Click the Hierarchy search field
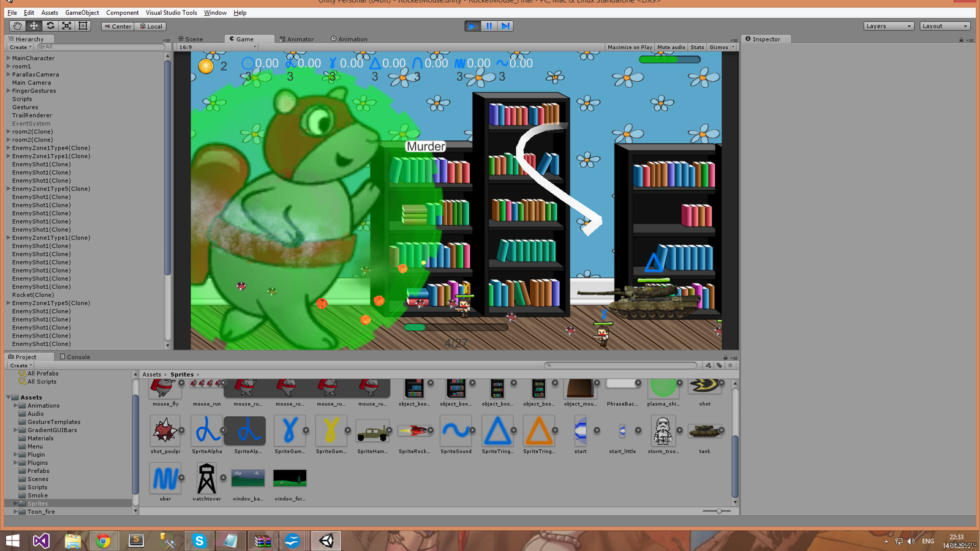Viewport: 980px width, 551px height. [x=101, y=47]
